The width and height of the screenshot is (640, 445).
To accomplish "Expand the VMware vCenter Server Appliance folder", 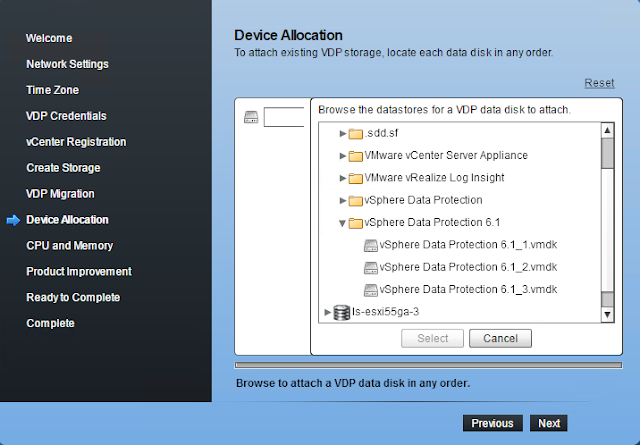I will tap(342, 156).
